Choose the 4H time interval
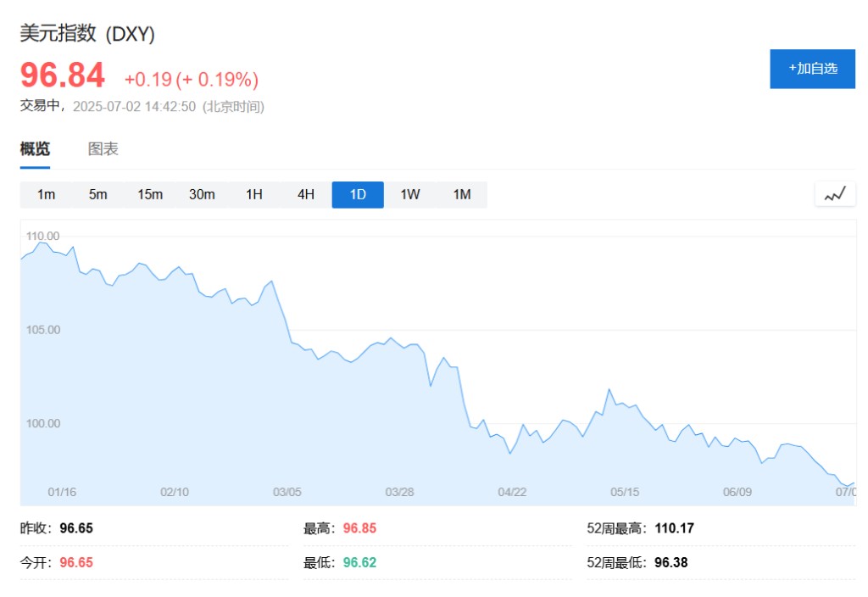 point(306,194)
